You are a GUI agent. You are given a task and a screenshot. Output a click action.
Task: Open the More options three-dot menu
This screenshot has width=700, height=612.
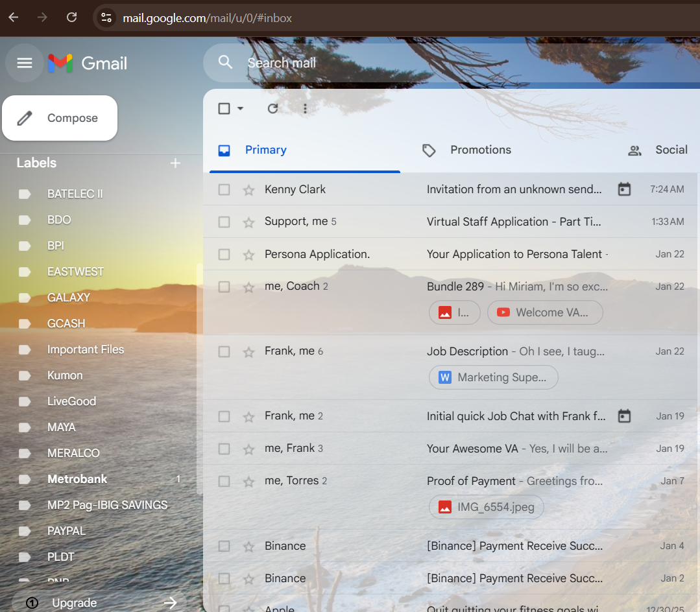tap(305, 108)
